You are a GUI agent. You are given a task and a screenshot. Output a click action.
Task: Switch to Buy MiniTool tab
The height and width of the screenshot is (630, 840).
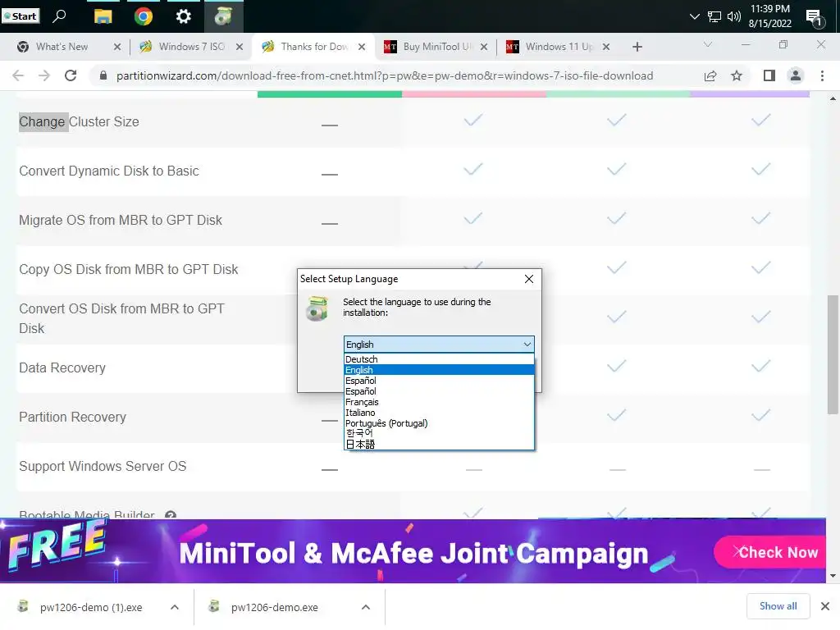[x=437, y=47]
